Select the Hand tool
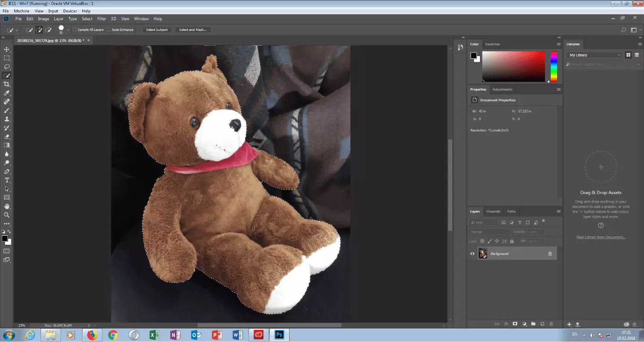644x342 pixels. (7, 206)
